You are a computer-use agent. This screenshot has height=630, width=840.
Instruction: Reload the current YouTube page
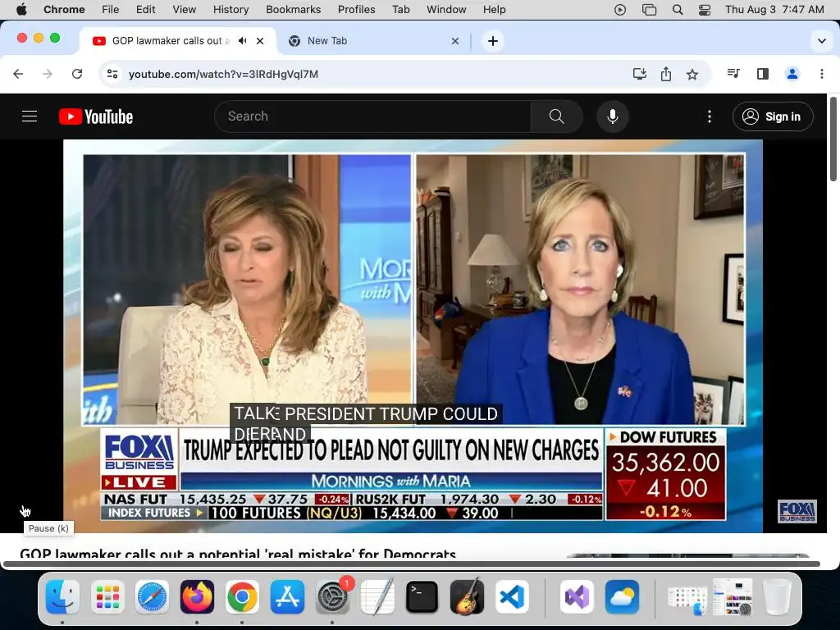click(77, 74)
